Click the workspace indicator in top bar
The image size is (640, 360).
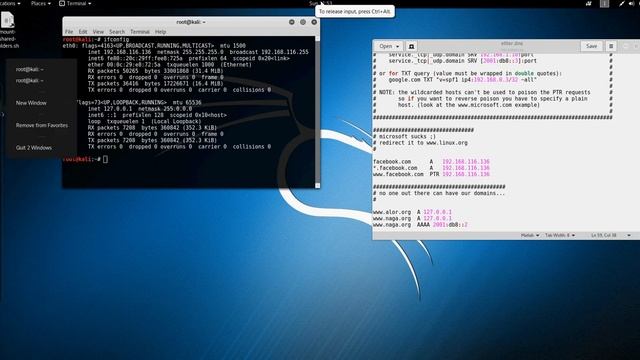(604, 4)
